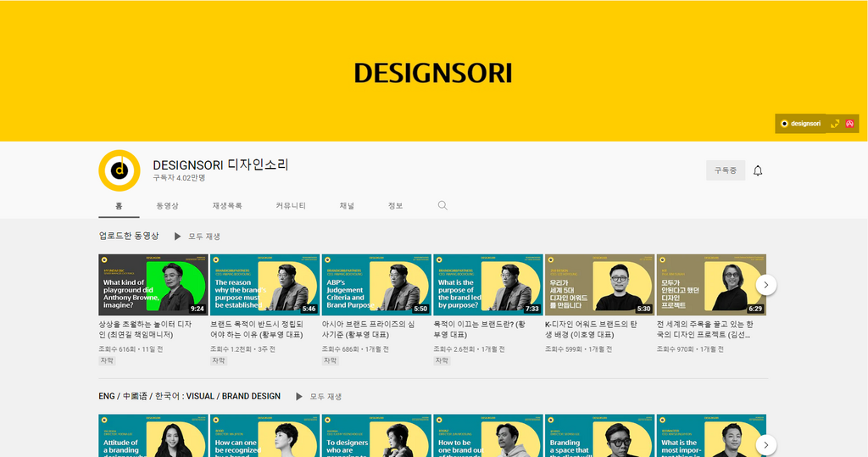Select the 홈 tab
The width and height of the screenshot is (868, 457).
(119, 205)
